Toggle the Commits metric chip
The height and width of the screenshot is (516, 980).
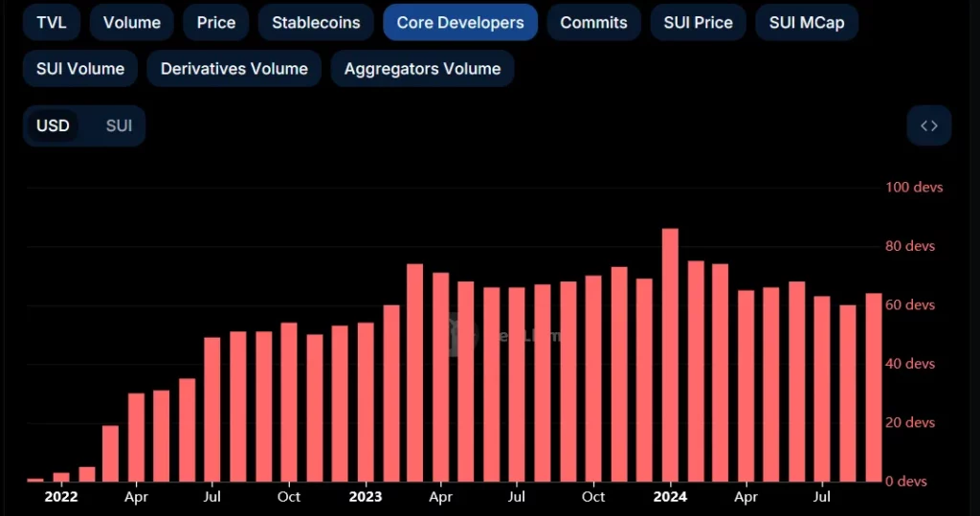coord(593,23)
